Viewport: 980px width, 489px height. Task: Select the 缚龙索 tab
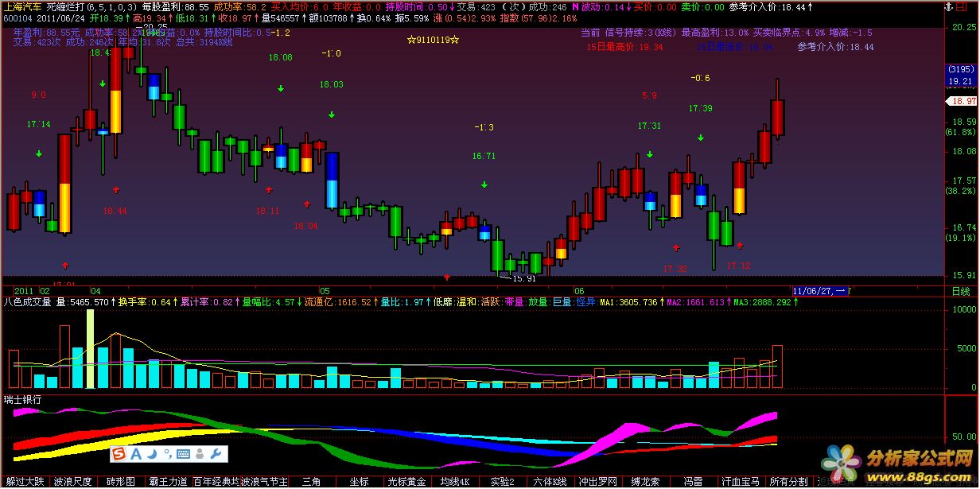645,482
